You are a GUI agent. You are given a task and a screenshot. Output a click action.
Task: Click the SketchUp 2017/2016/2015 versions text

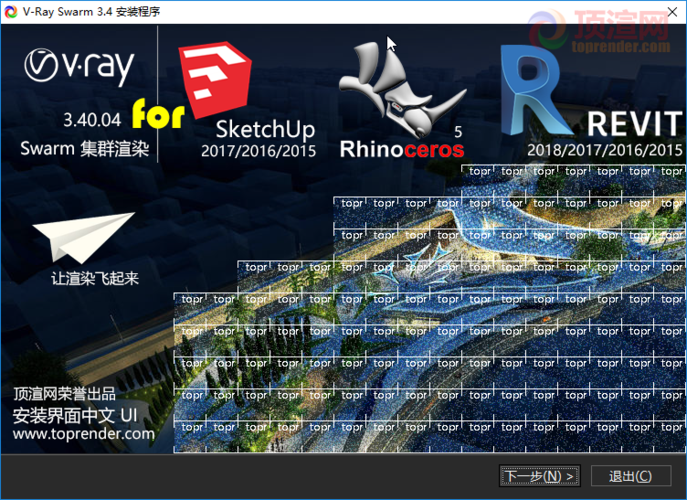pyautogui.click(x=259, y=151)
